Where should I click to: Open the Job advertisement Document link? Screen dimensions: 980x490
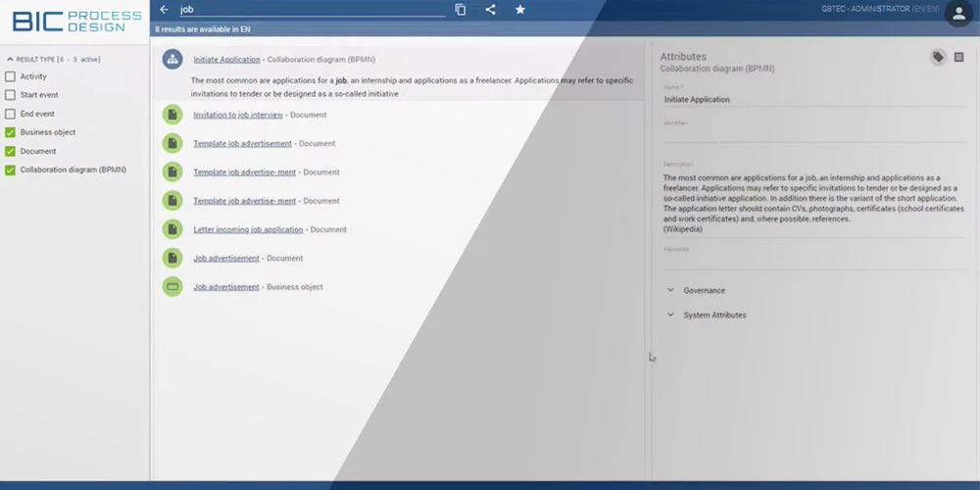point(226,258)
